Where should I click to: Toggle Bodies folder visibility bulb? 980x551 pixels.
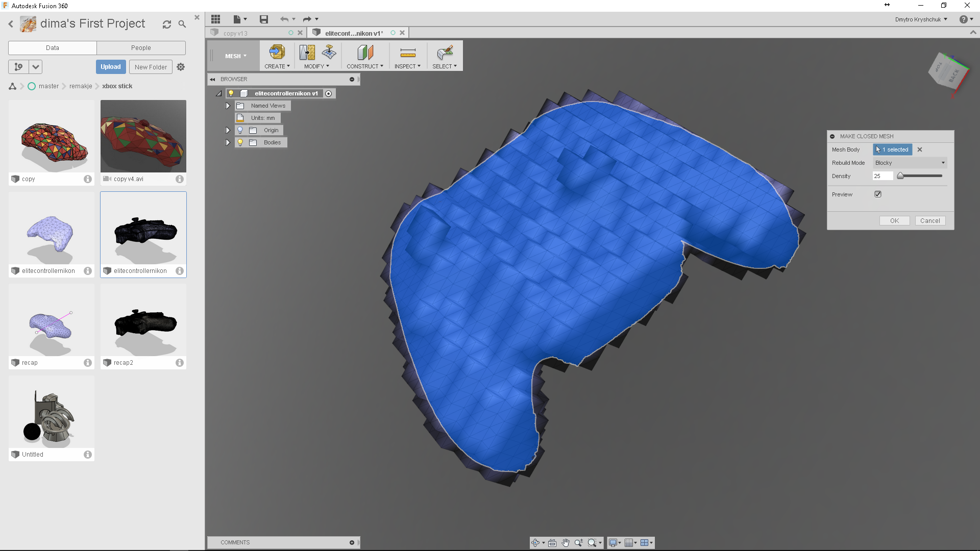coord(240,142)
